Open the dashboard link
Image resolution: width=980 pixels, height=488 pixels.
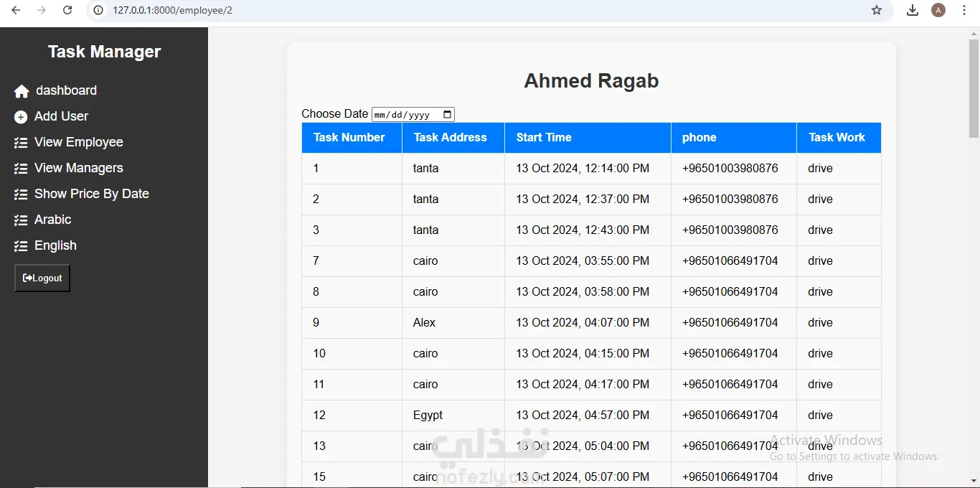click(66, 90)
